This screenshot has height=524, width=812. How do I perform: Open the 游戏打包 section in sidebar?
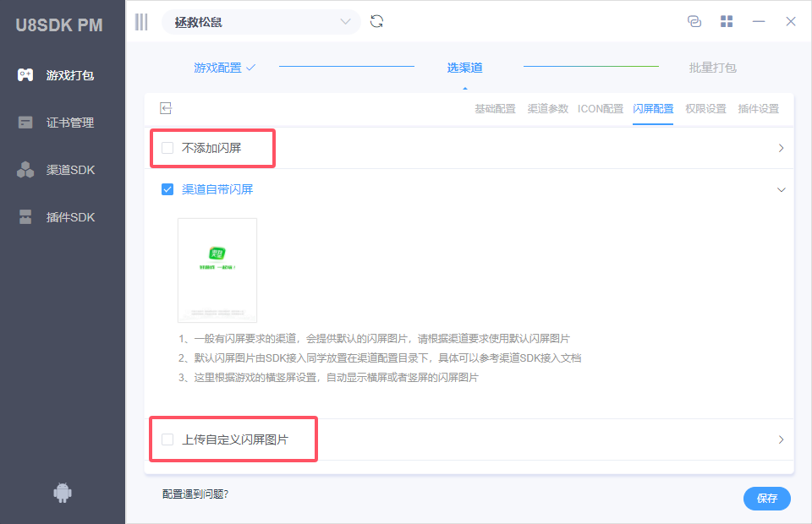click(62, 75)
